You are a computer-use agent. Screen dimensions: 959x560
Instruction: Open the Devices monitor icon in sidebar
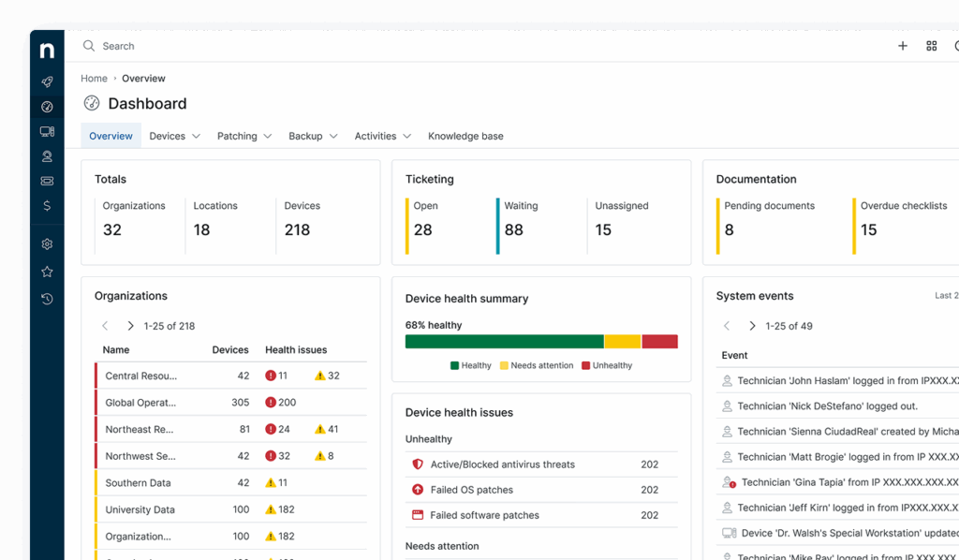click(47, 132)
